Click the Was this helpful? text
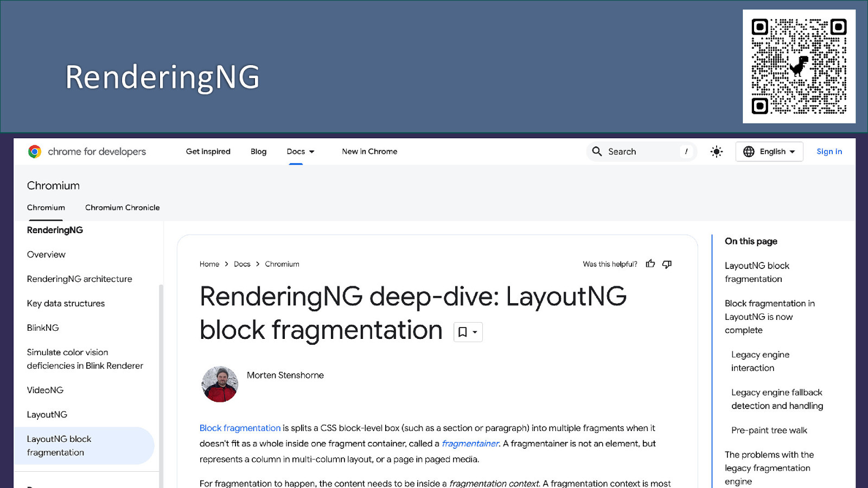The image size is (868, 488). (610, 264)
